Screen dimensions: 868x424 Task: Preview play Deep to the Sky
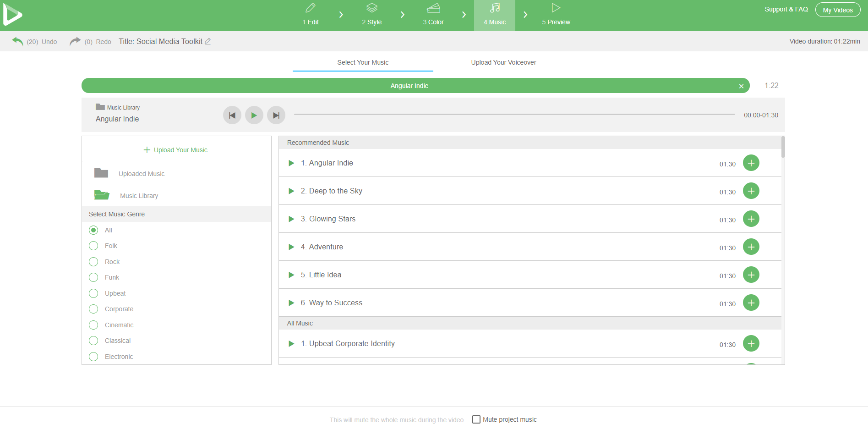291,191
